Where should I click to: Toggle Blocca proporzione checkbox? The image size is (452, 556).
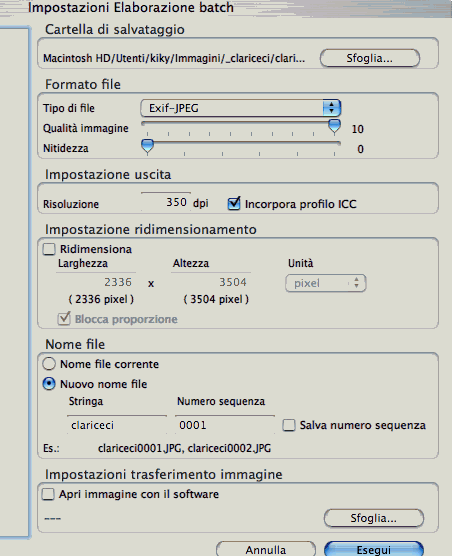(64, 319)
